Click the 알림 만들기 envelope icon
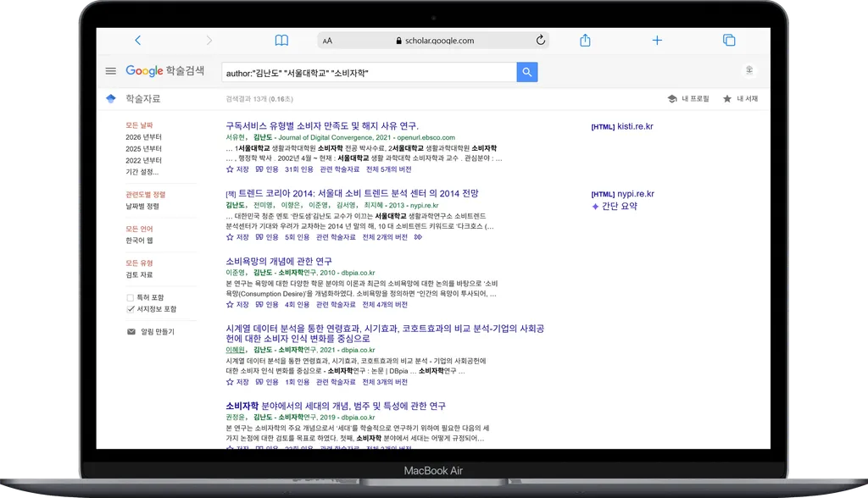 [x=131, y=332]
